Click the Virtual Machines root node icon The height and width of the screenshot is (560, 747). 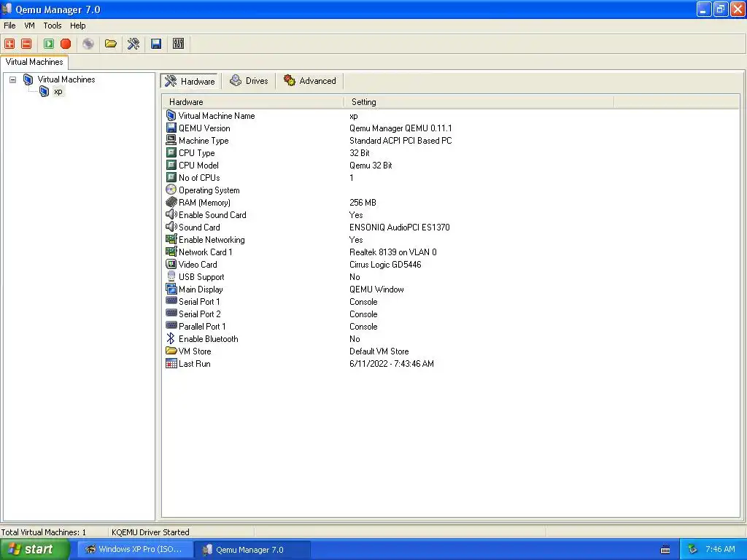point(28,79)
